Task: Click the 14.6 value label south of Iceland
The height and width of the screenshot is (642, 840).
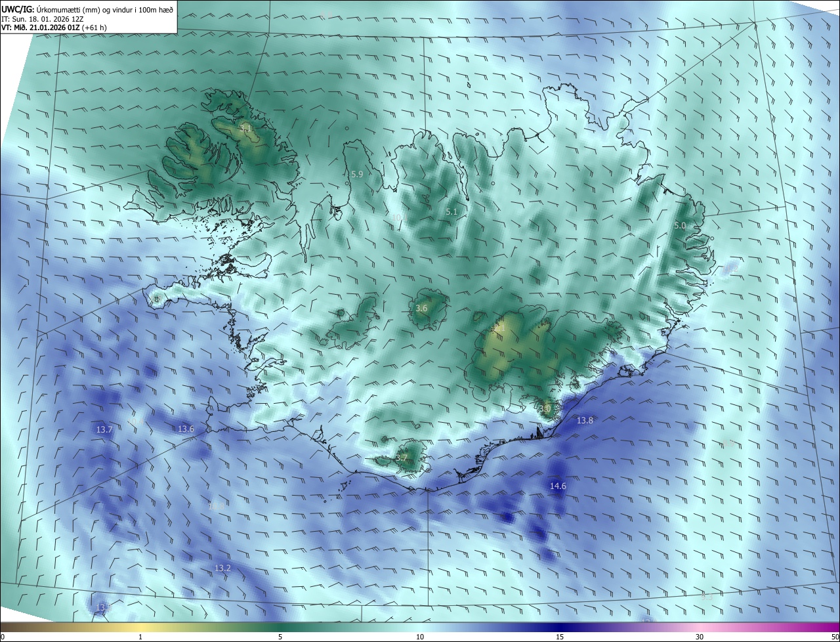Action: (x=558, y=486)
